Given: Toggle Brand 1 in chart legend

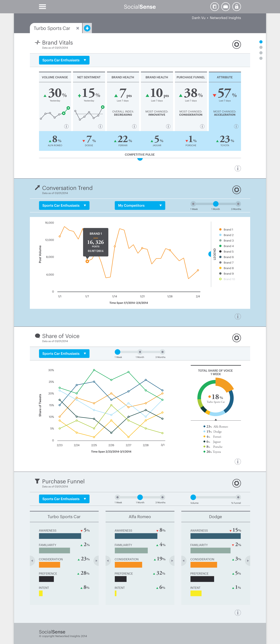Looking at the screenshot, I should pyautogui.click(x=226, y=229).
